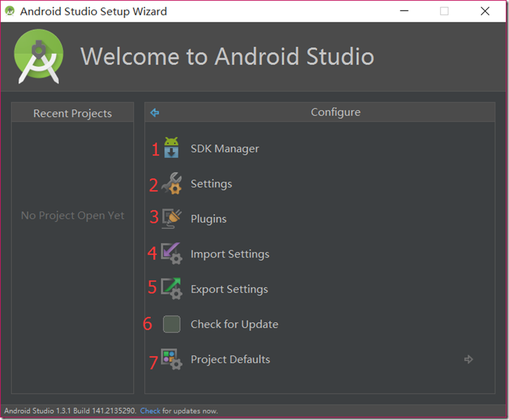Choose Export Settings option
509x420 pixels.
coord(229,289)
